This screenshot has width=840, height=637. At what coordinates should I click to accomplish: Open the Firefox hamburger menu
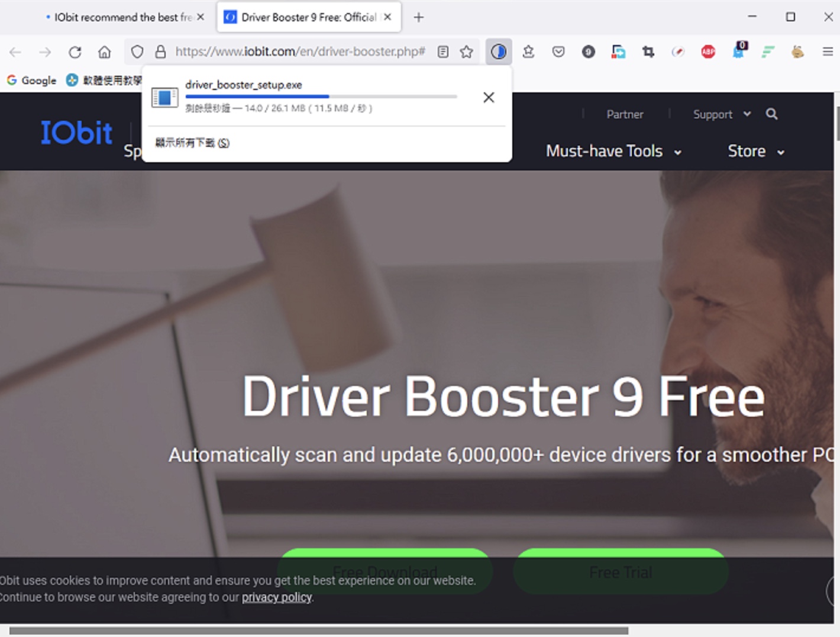click(828, 52)
